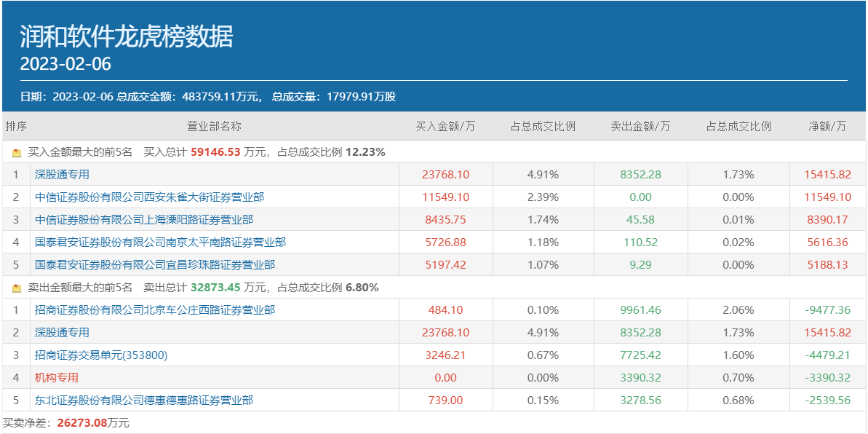Click the red 机构专用 link
868x434 pixels.
click(x=56, y=378)
